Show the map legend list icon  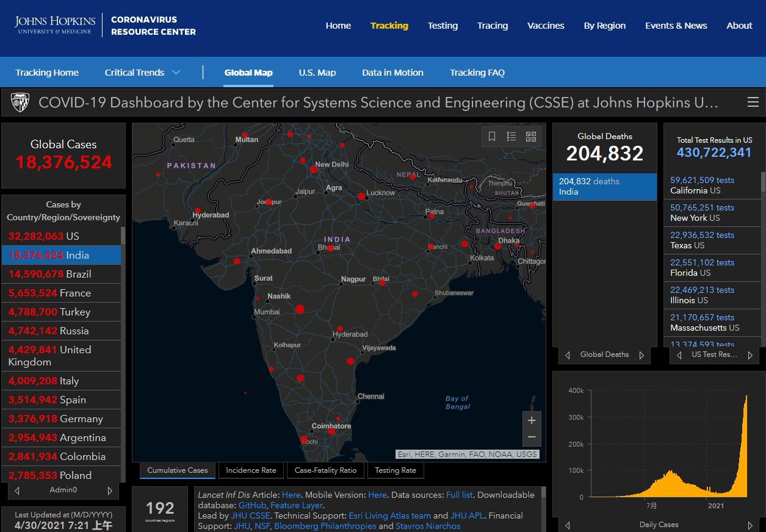pos(511,137)
